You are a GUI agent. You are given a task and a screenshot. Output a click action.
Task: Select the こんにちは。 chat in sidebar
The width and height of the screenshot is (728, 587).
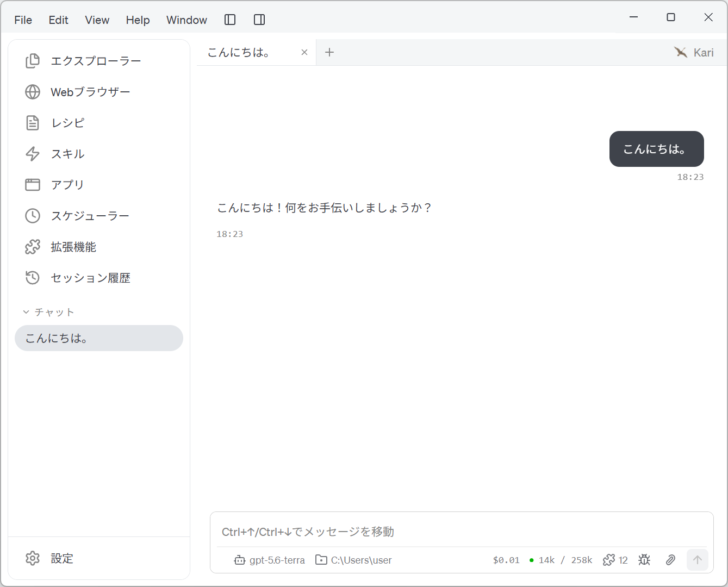pyautogui.click(x=99, y=338)
